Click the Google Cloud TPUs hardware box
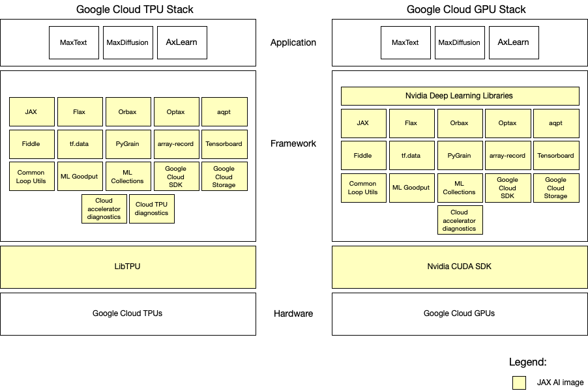The image size is (588, 391). pos(128,313)
